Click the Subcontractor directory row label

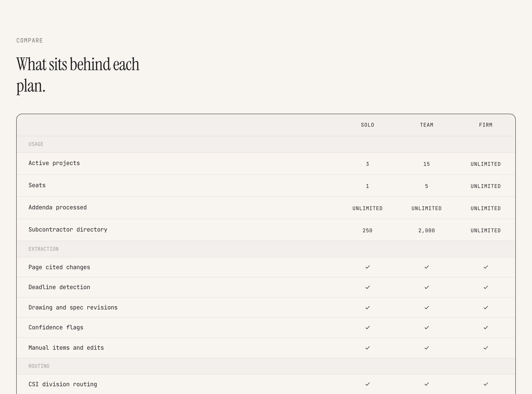[x=68, y=230]
